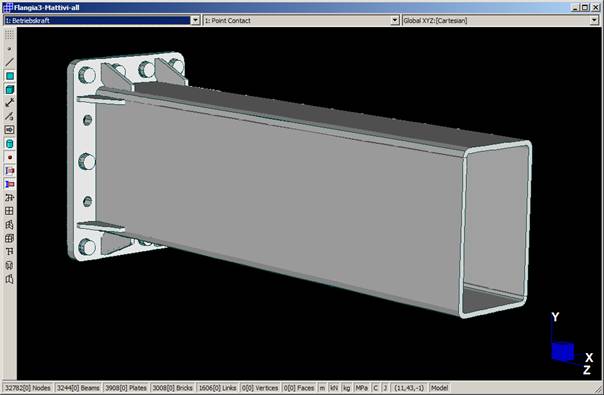Select the beam line tool

[x=9, y=62]
